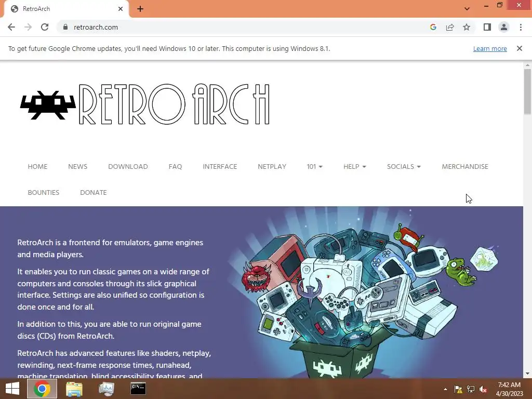Open Command Prompt from the taskbar
Screen dimensions: 532x399
click(138, 389)
